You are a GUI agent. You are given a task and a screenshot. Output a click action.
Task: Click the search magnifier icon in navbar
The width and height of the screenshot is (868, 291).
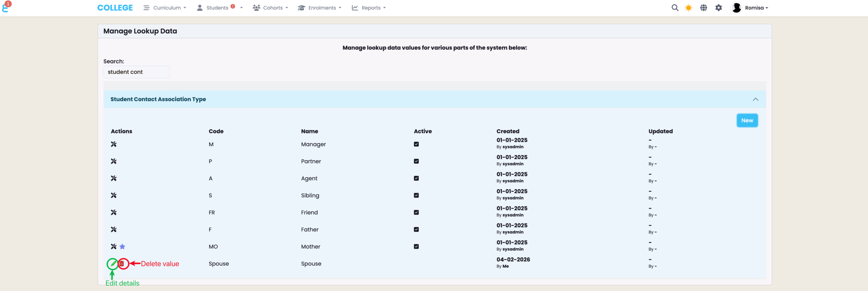point(675,8)
